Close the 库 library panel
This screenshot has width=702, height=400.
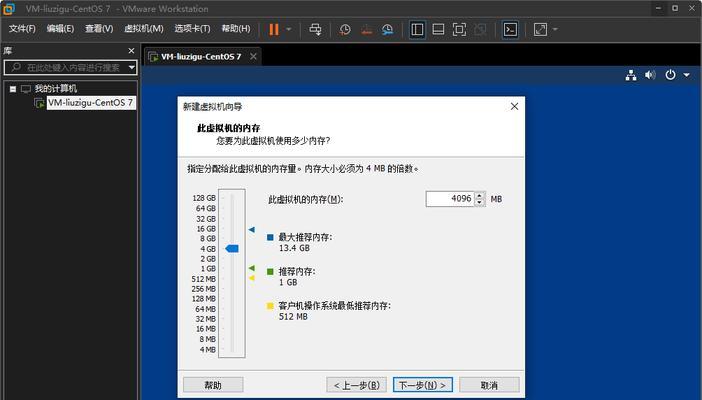pos(131,51)
